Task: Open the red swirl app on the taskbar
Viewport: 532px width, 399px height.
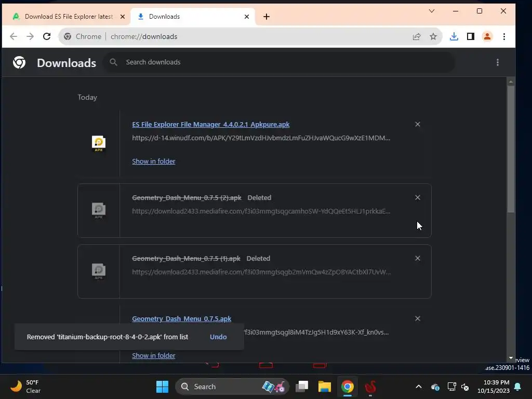Action: (370, 387)
